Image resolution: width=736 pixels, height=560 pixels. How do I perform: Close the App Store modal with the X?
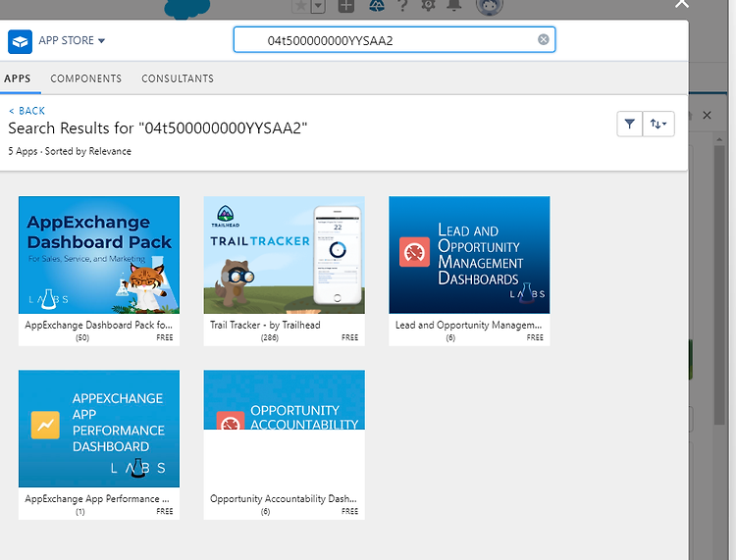coord(682,4)
